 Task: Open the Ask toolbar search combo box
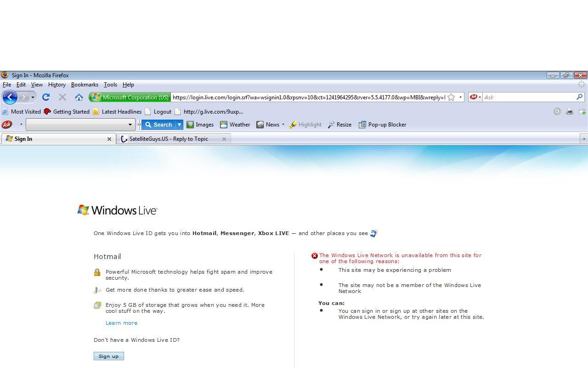click(x=80, y=124)
